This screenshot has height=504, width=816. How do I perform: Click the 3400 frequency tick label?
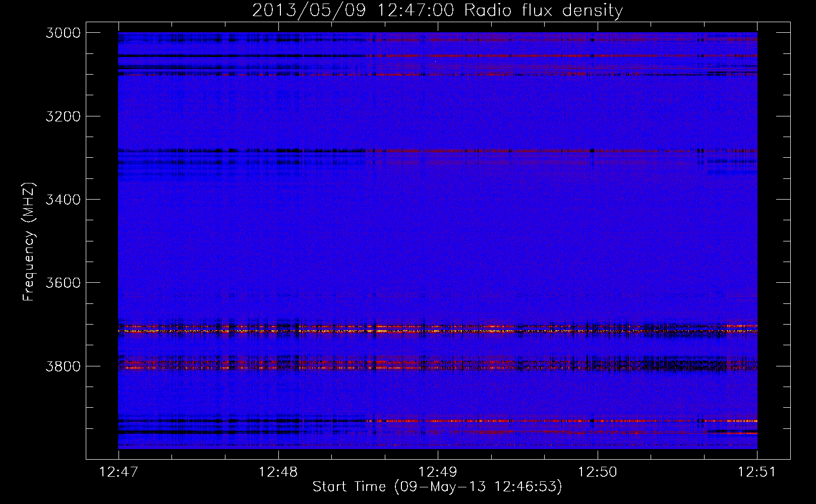[x=63, y=200]
